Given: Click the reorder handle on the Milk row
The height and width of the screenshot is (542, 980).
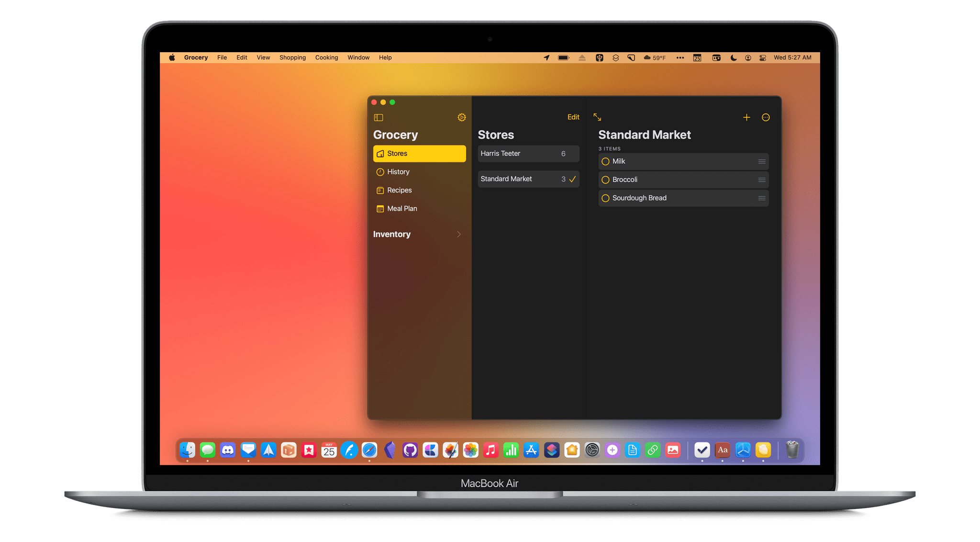Looking at the screenshot, I should pyautogui.click(x=762, y=161).
